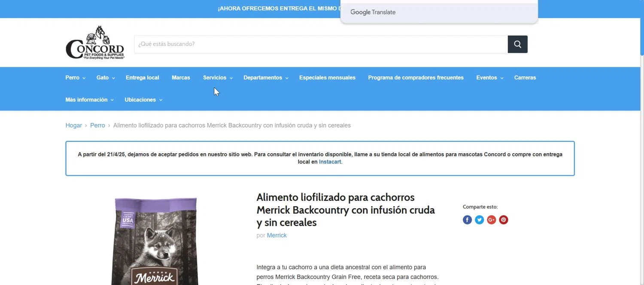Screen dimensions: 644x285
Task: Click the top same-day delivery announcement banner
Action: (x=279, y=9)
